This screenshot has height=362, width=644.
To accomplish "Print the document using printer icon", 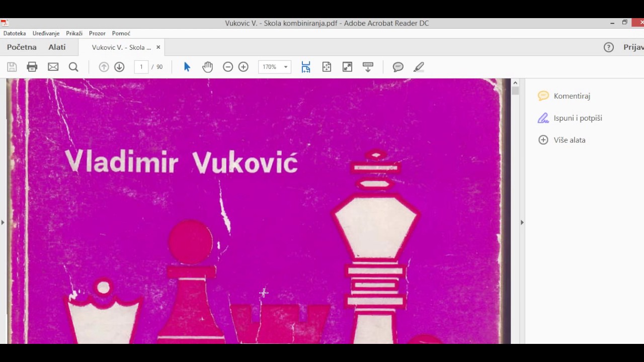I will click(32, 67).
